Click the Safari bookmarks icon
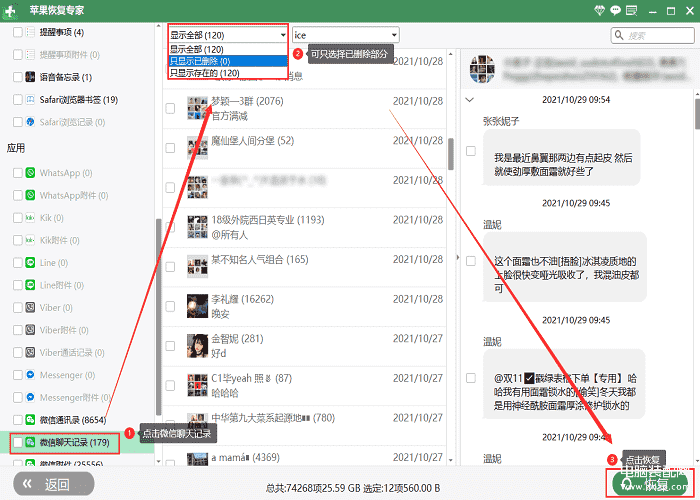This screenshot has width=700, height=500. click(30, 99)
